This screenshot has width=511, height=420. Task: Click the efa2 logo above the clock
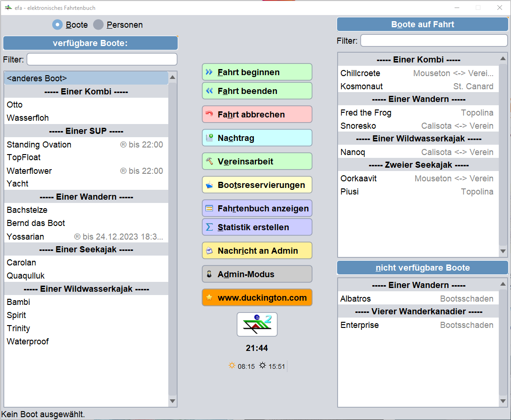257,324
